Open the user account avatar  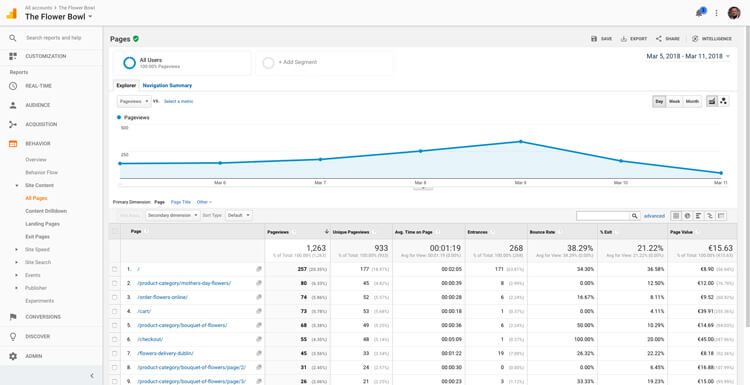click(734, 13)
